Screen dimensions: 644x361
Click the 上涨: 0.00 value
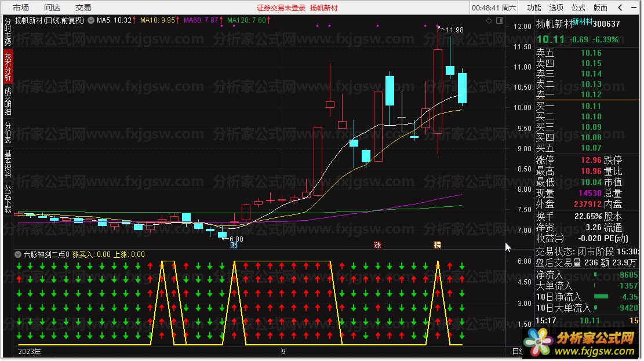click(129, 255)
